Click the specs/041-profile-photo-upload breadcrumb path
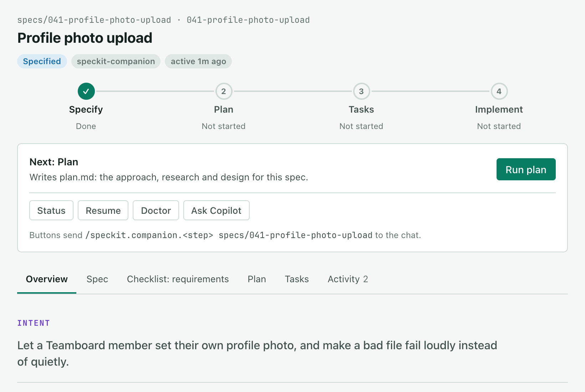This screenshot has width=585, height=392. (x=94, y=20)
